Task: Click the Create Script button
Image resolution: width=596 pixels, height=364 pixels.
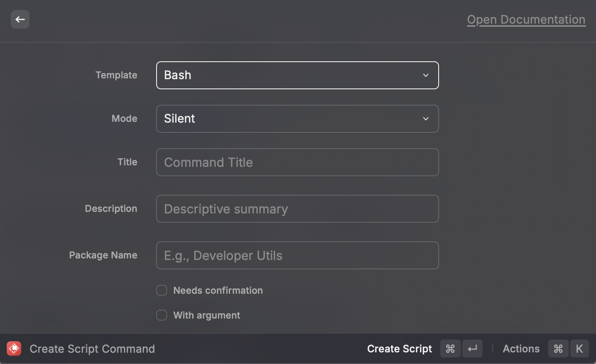Action: (x=399, y=348)
